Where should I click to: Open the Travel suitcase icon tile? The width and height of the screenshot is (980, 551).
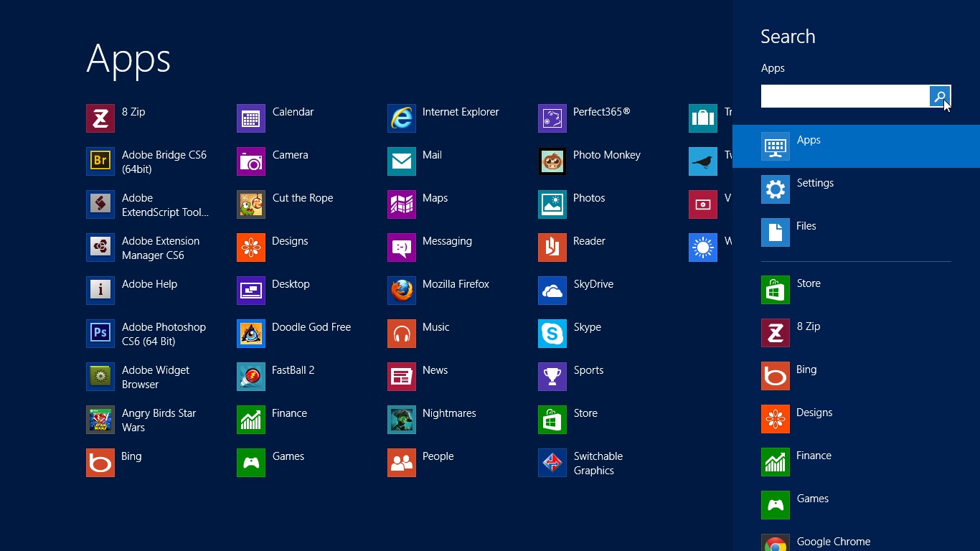[703, 118]
